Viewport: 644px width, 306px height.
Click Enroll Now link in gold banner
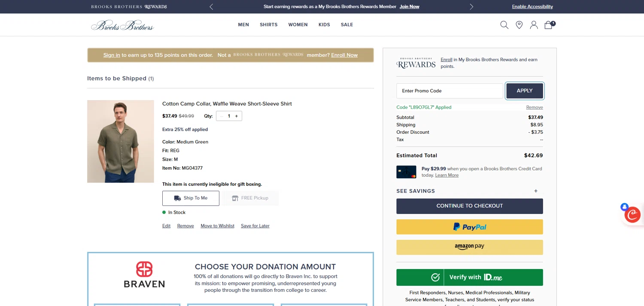coord(344,55)
